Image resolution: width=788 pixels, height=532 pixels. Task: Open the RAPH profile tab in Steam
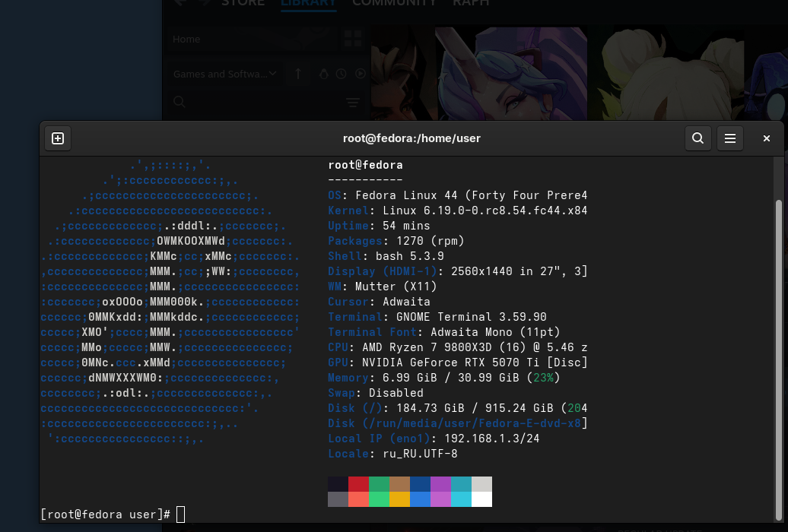coord(471,2)
